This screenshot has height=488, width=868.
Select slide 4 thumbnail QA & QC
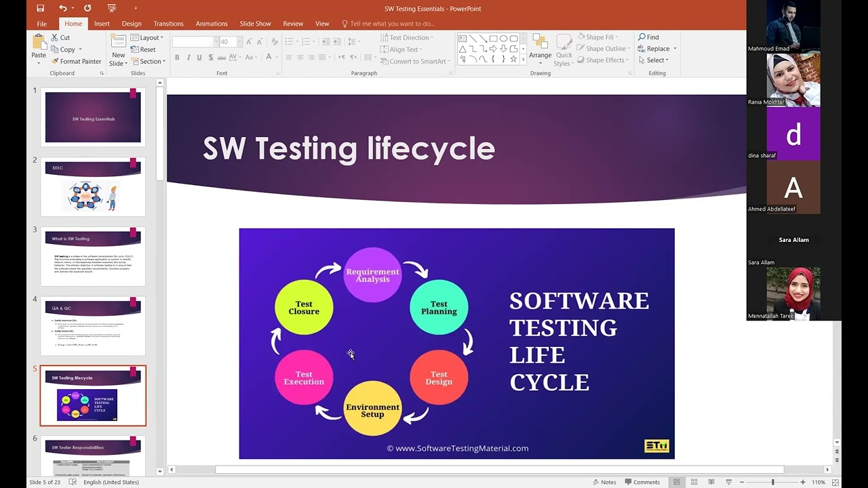pyautogui.click(x=93, y=326)
